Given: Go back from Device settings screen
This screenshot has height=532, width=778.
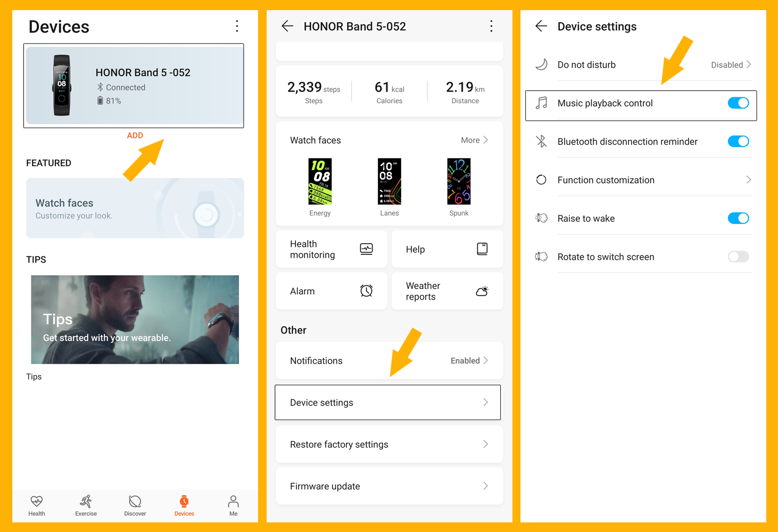Looking at the screenshot, I should point(541,26).
